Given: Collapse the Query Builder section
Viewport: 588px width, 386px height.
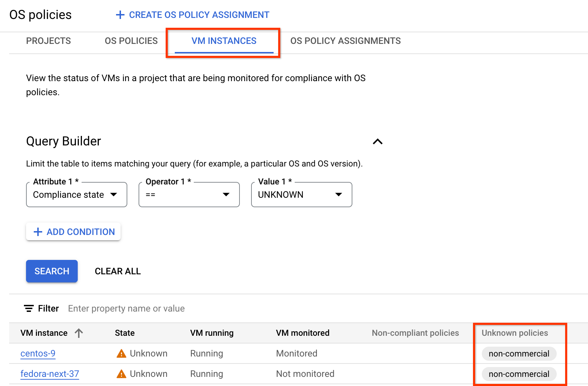Looking at the screenshot, I should click(x=377, y=141).
